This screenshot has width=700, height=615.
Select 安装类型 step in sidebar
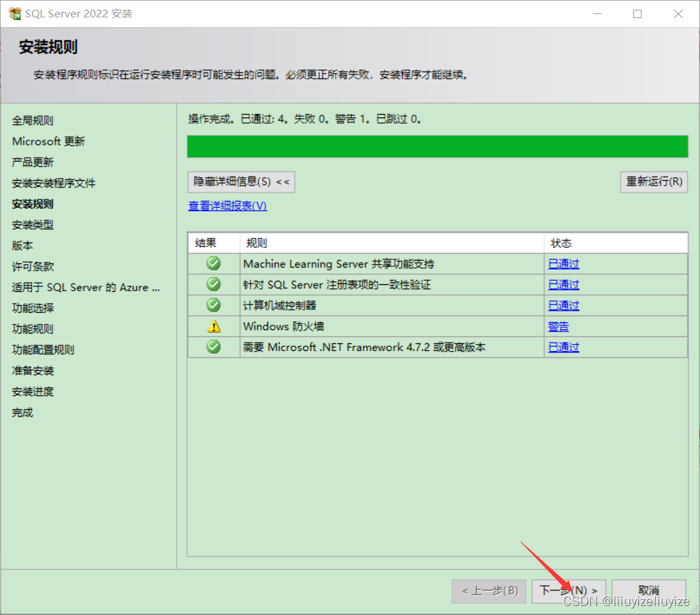(x=33, y=225)
